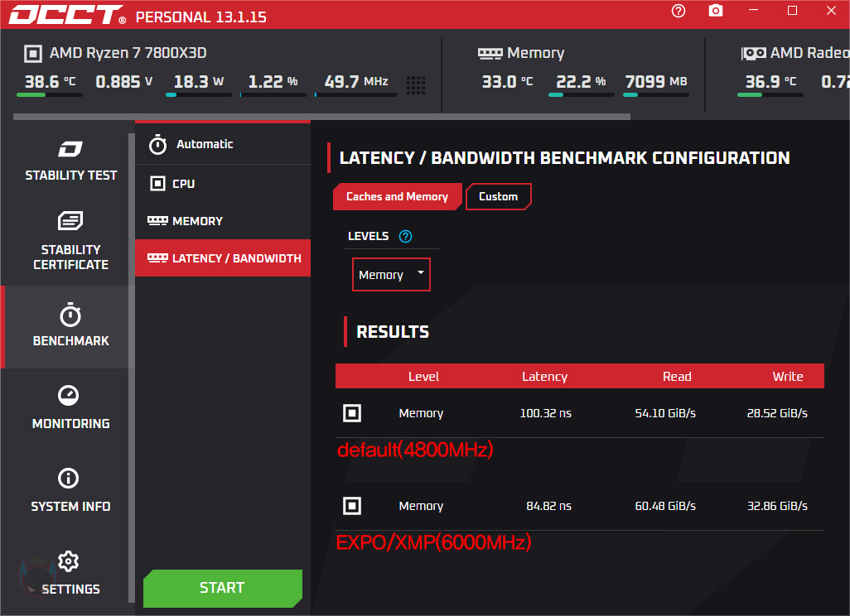
Task: Click the 84.82 ns latency value
Action: point(548,506)
